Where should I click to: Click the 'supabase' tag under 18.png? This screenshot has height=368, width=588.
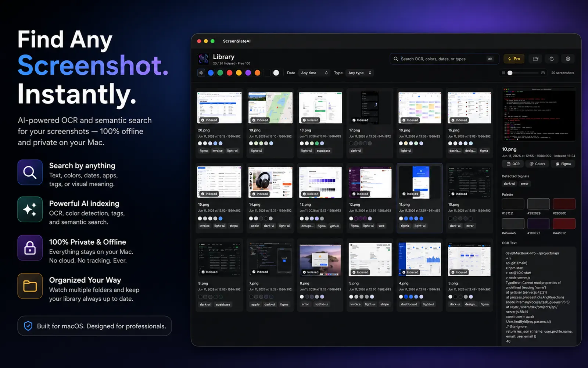pyautogui.click(x=323, y=151)
